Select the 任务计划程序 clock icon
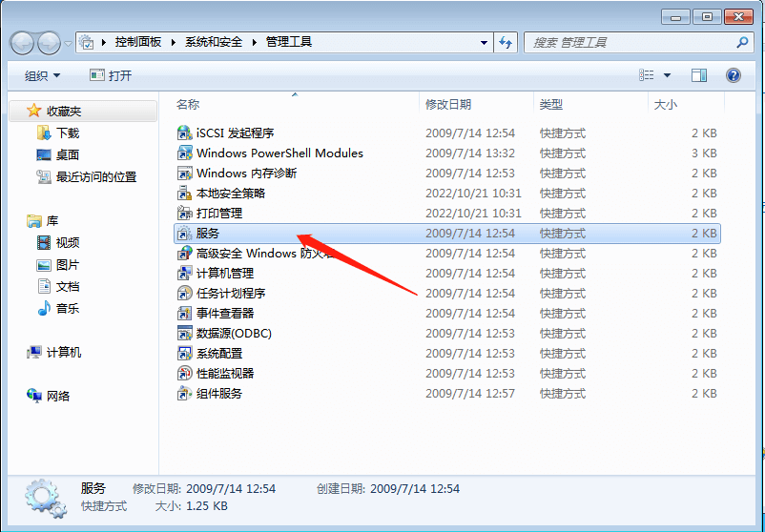 [x=184, y=293]
